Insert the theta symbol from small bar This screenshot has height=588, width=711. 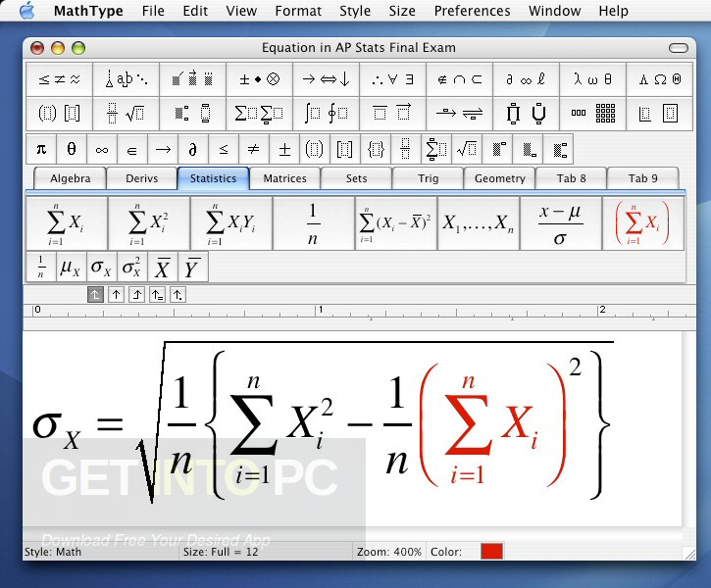(72, 149)
